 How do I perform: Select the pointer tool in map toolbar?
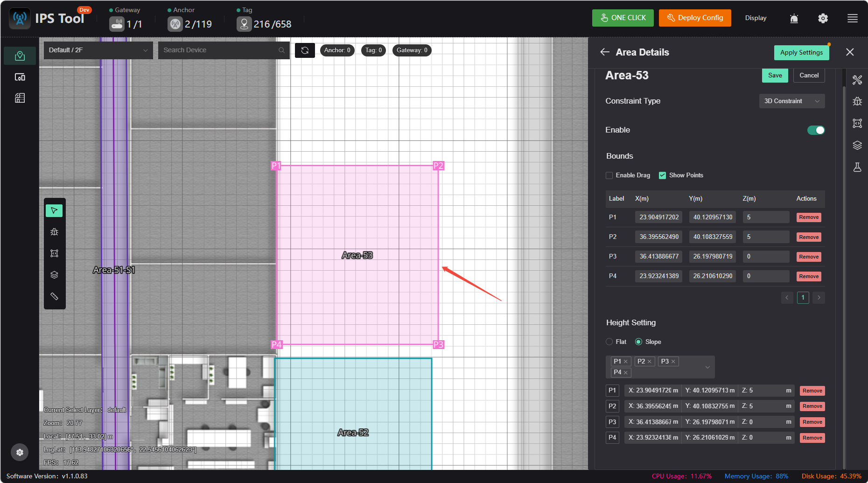(54, 210)
